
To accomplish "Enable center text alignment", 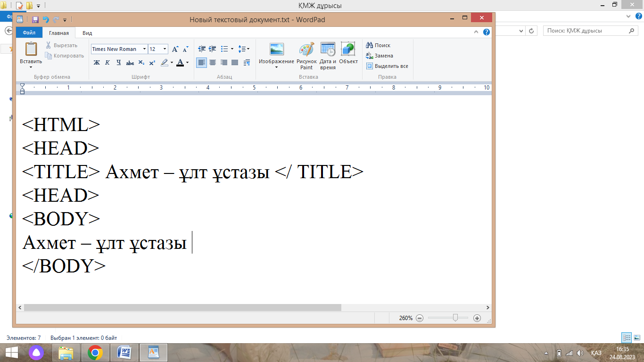I will tap(213, 63).
